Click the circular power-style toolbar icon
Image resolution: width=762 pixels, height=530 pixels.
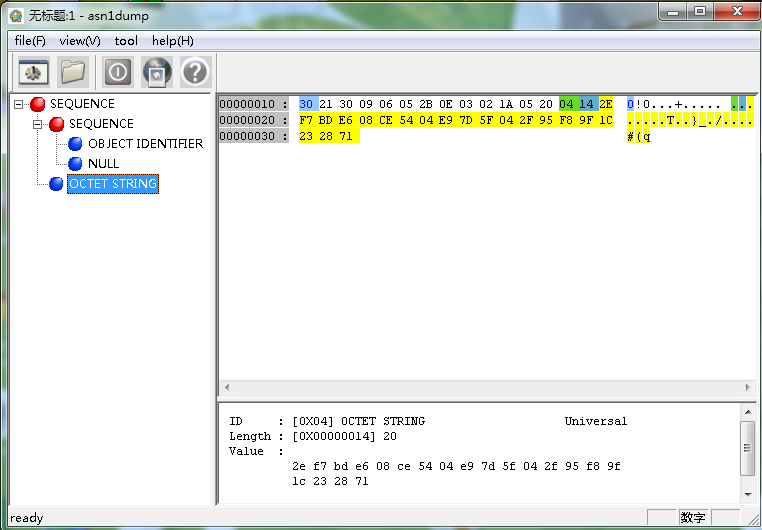(x=118, y=72)
